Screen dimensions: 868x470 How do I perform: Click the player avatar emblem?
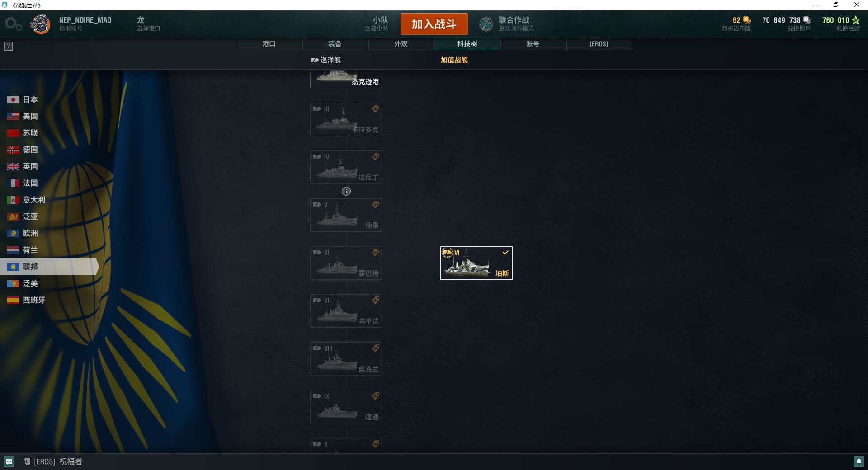40,24
